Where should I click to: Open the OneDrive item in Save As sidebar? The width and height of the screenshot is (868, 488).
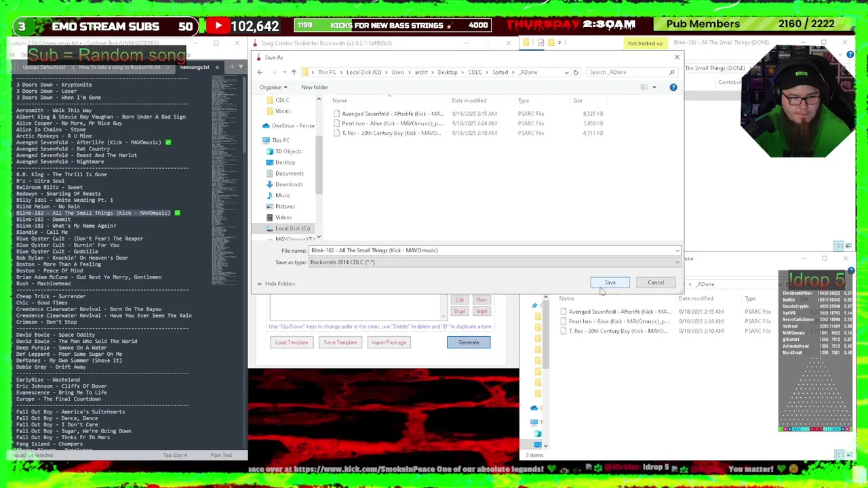(289, 125)
